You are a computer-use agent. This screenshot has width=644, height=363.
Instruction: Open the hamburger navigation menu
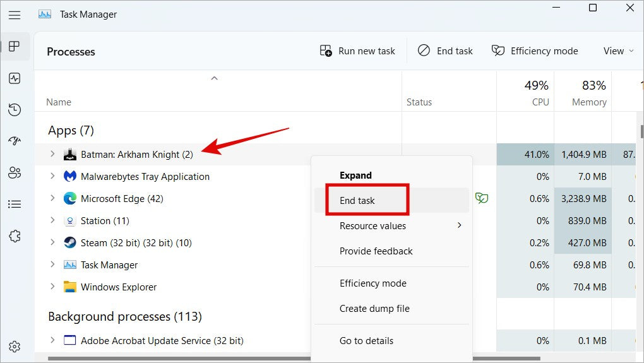click(15, 15)
